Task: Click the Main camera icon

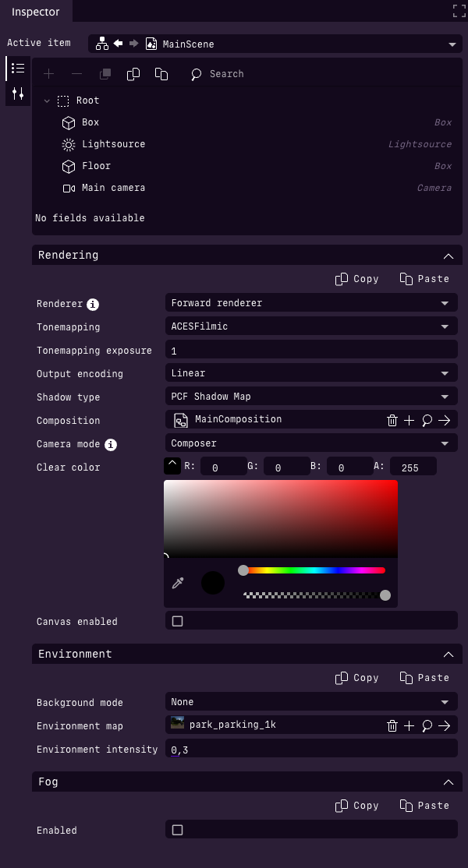Action: pos(68,188)
